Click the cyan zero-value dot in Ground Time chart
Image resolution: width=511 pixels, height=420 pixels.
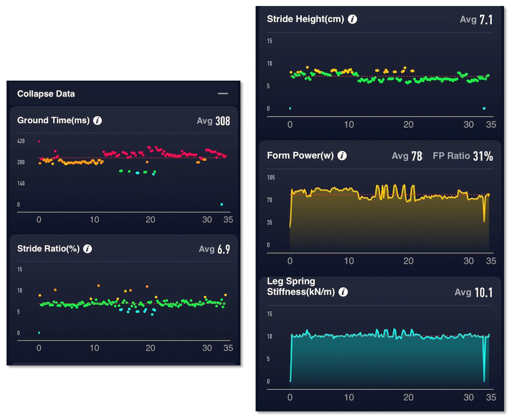221,204
